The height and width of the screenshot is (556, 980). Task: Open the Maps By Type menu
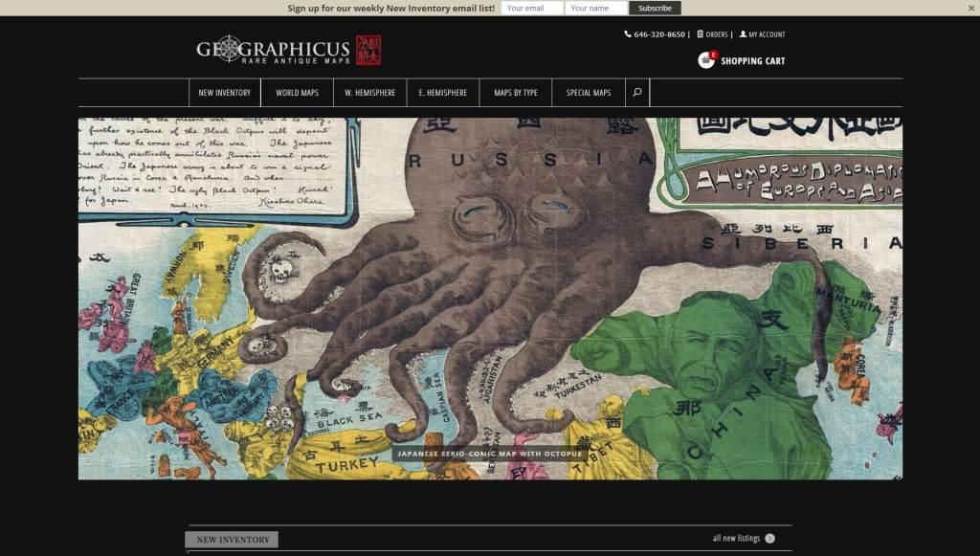[516, 93]
